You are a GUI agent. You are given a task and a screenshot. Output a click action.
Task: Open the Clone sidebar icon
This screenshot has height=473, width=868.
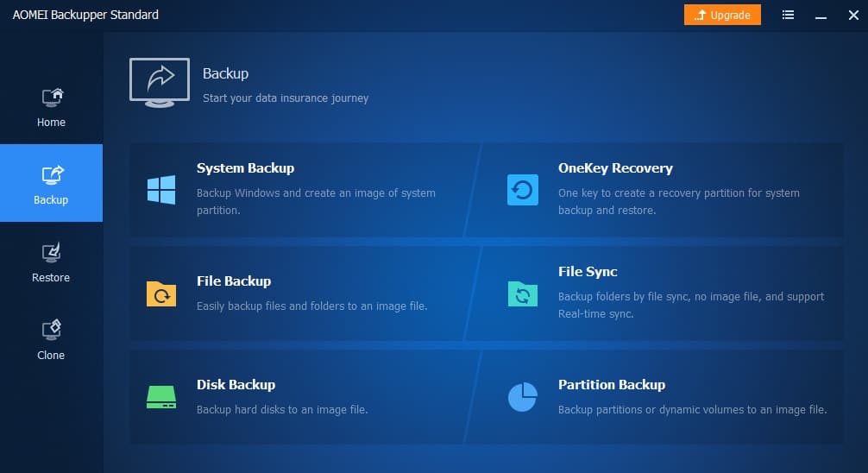[x=52, y=330]
